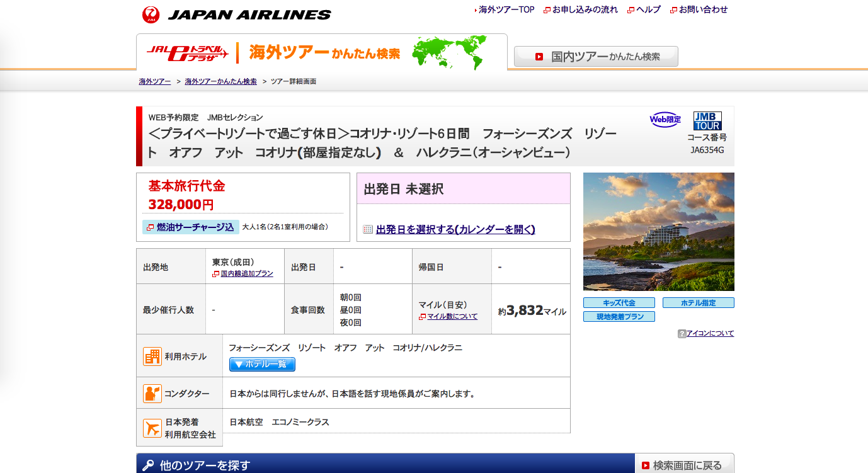
Task: Click the JAL eトラベルプラザ logo
Action: pos(187,52)
